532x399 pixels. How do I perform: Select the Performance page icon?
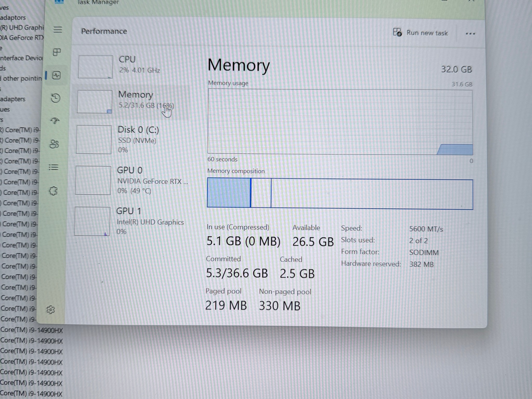[56, 75]
